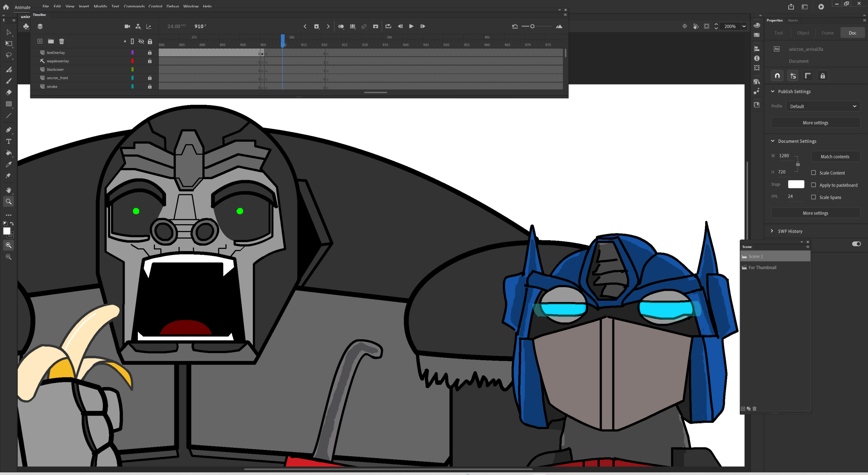Image resolution: width=868 pixels, height=475 pixels.
Task: Click the timeline zoom slider handle
Action: point(532,26)
